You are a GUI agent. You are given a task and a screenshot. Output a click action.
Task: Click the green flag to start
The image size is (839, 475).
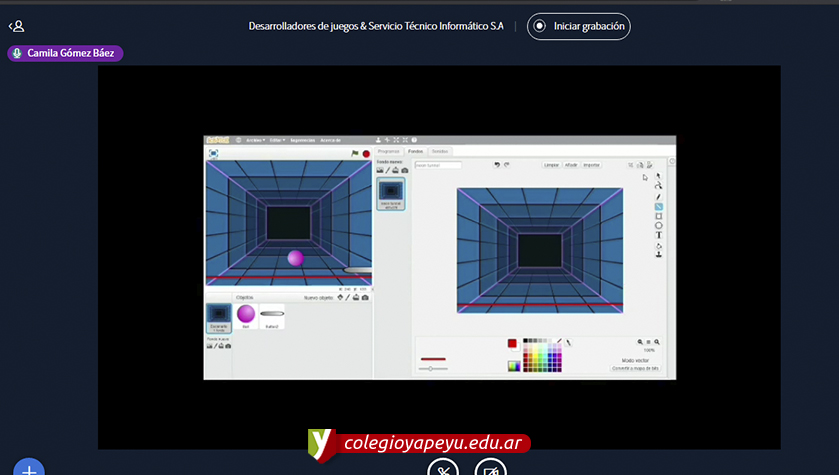pos(355,154)
